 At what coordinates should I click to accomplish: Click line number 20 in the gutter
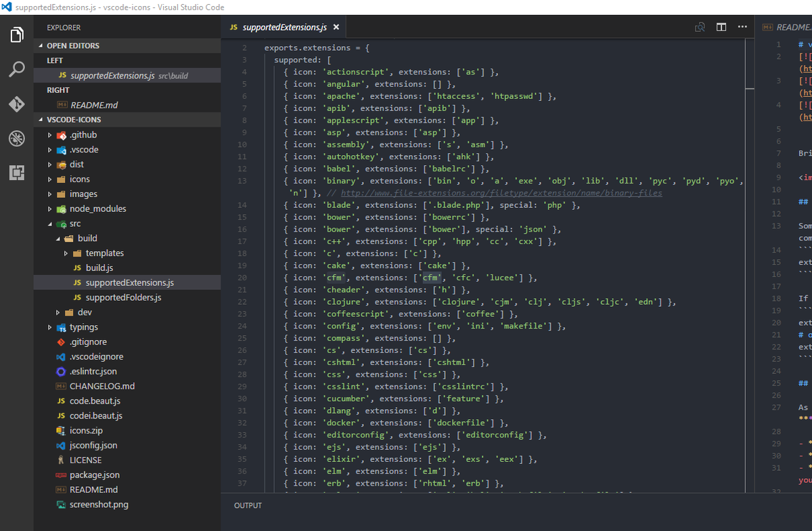click(242, 278)
